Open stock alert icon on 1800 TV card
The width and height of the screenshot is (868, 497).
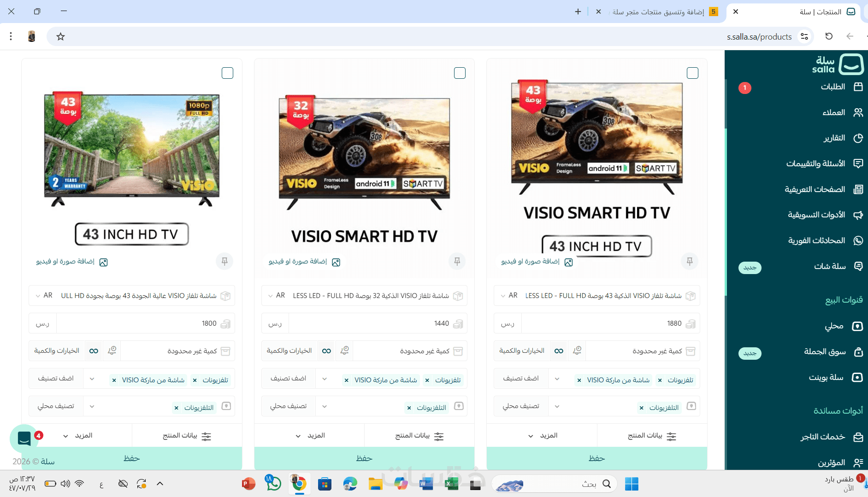(x=112, y=351)
